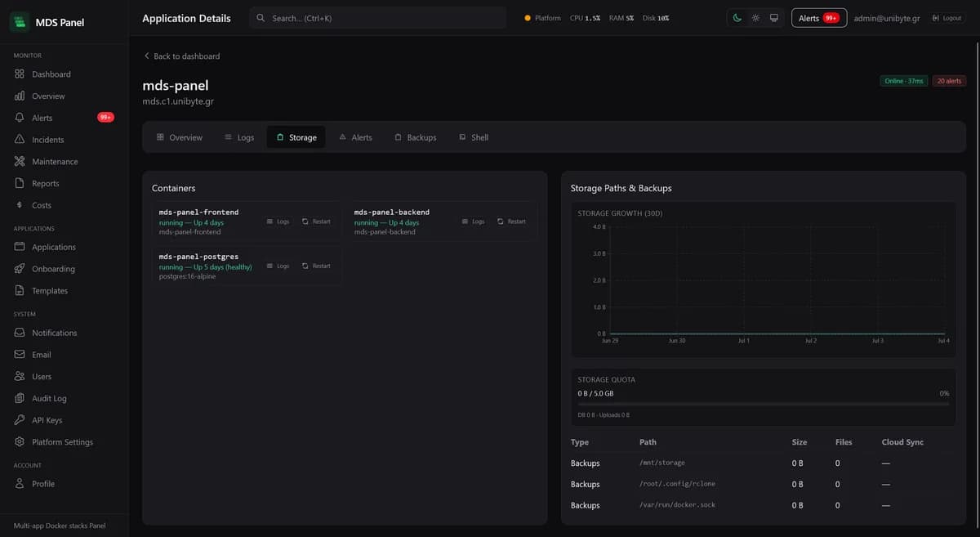
Task: Click the Audit Log clipboard icon
Action: [x=20, y=399]
